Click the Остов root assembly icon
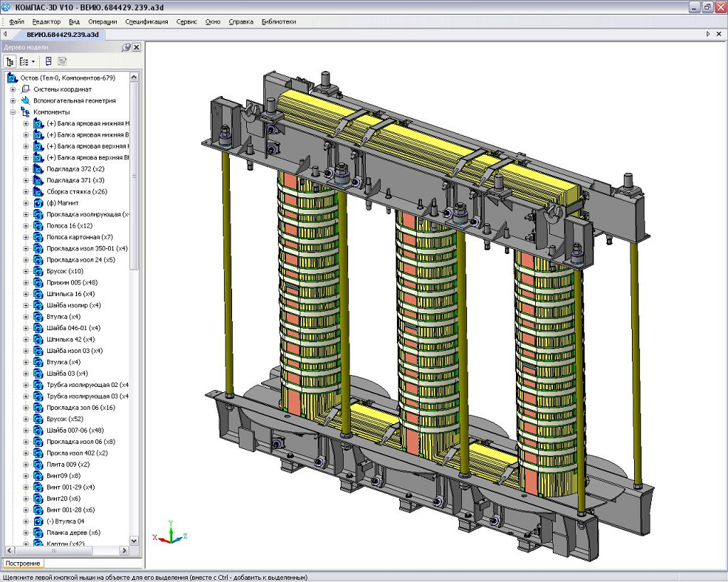The height and width of the screenshot is (582, 728). point(12,78)
